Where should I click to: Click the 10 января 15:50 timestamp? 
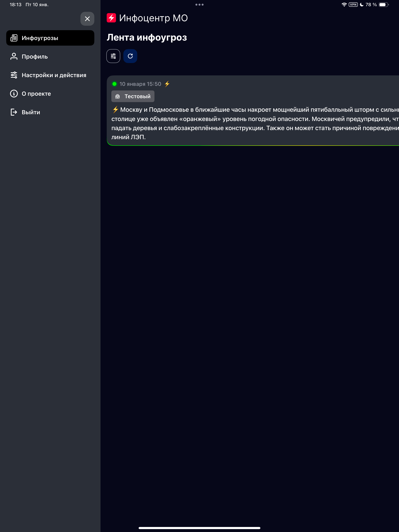pos(141,84)
